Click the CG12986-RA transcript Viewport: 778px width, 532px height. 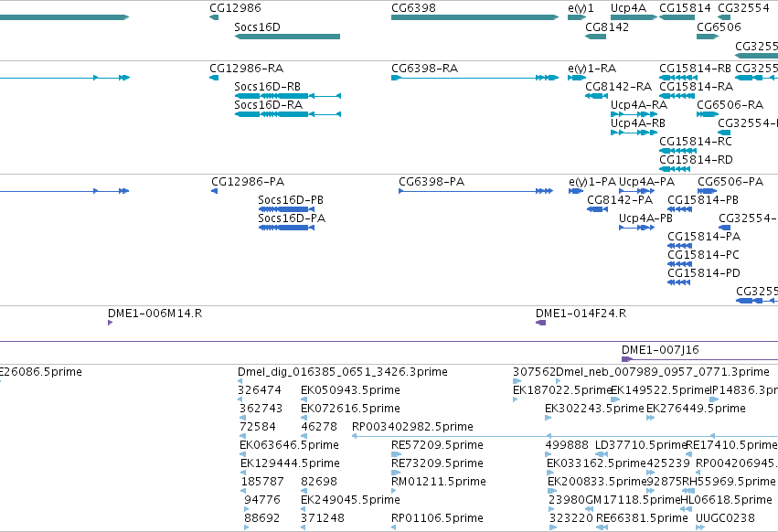pos(214,78)
